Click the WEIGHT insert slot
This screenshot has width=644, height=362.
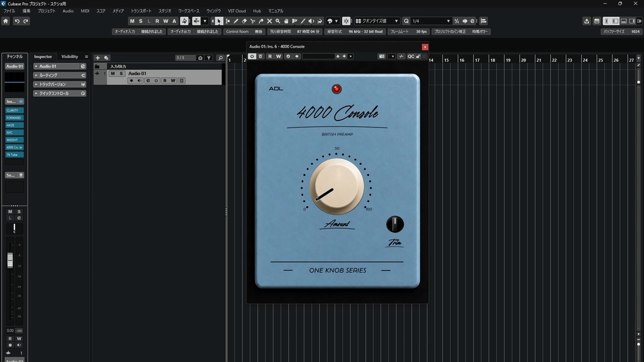coord(14,140)
